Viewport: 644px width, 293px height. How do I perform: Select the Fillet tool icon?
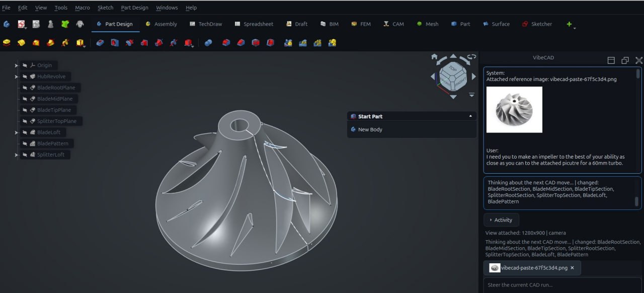pyautogui.click(x=226, y=43)
